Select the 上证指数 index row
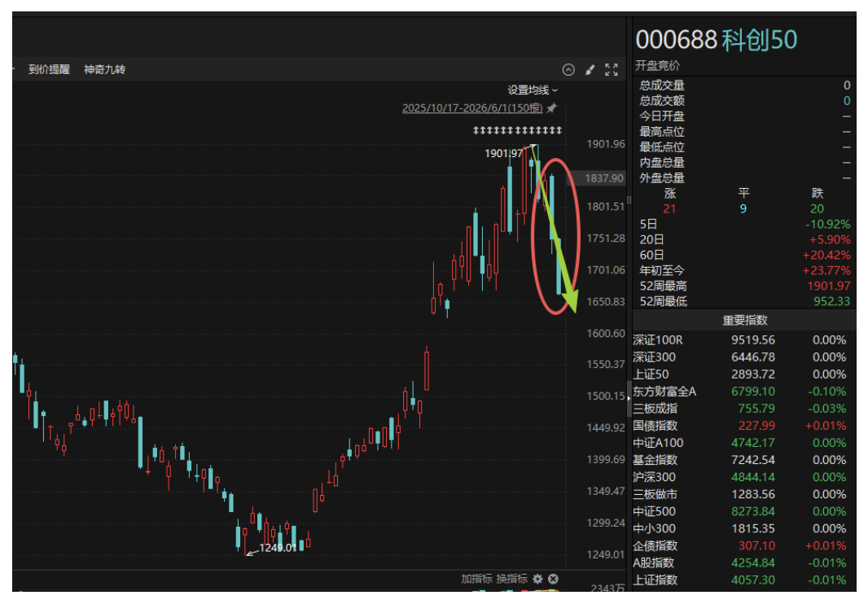This screenshot has height=604, width=868. tap(744, 580)
